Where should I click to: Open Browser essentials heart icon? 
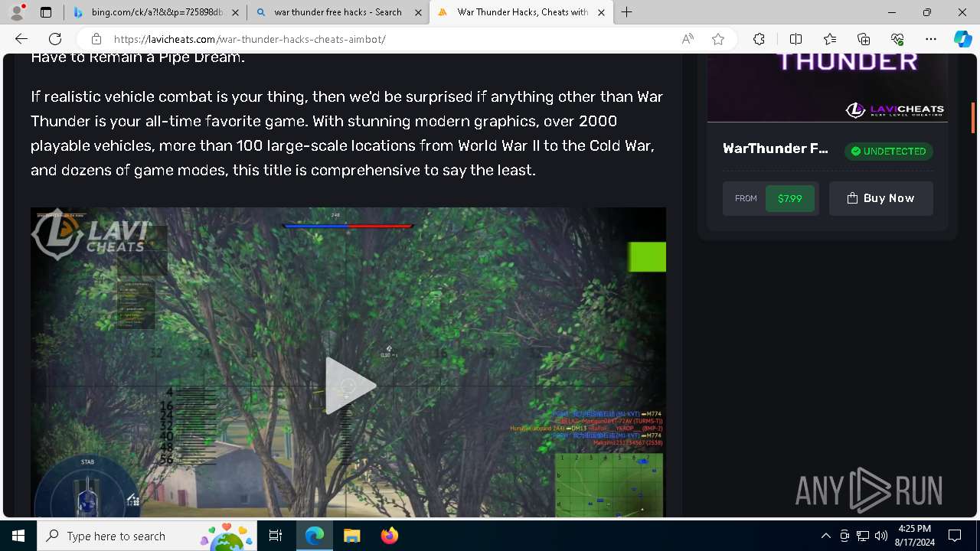click(x=897, y=39)
